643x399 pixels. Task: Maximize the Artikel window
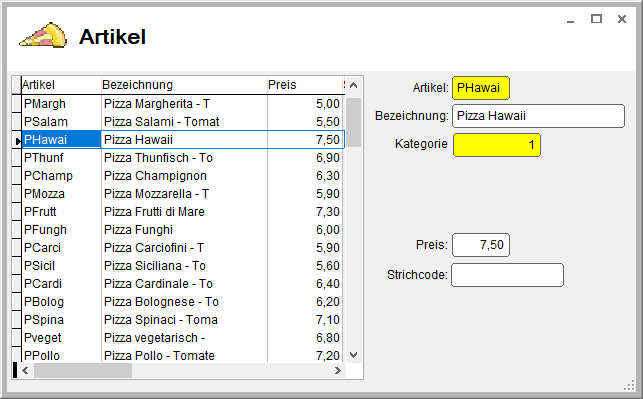[x=596, y=19]
